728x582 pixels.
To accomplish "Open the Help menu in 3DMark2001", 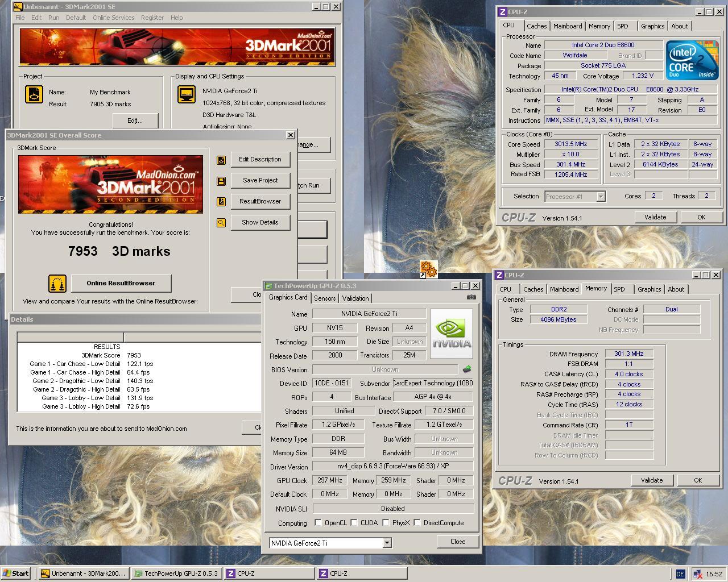I will tap(176, 18).
